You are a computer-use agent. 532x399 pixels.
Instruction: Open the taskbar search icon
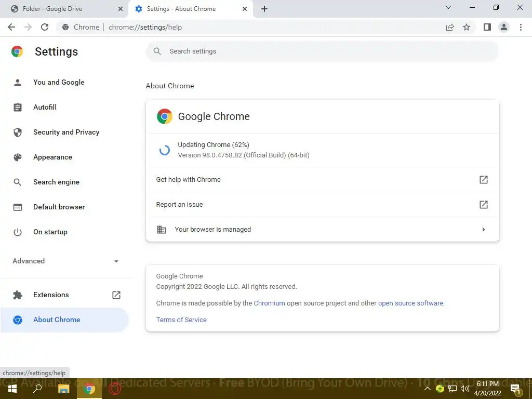(37, 389)
